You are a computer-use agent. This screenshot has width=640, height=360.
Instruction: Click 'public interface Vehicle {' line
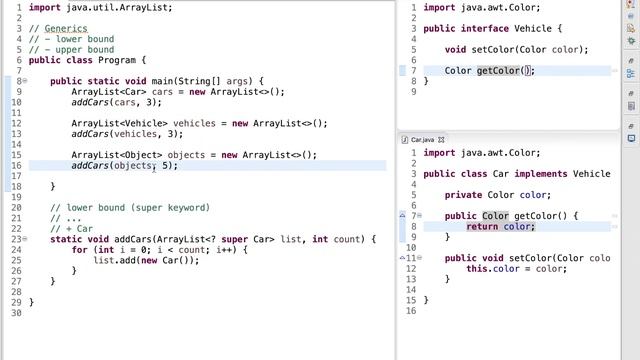point(493,29)
